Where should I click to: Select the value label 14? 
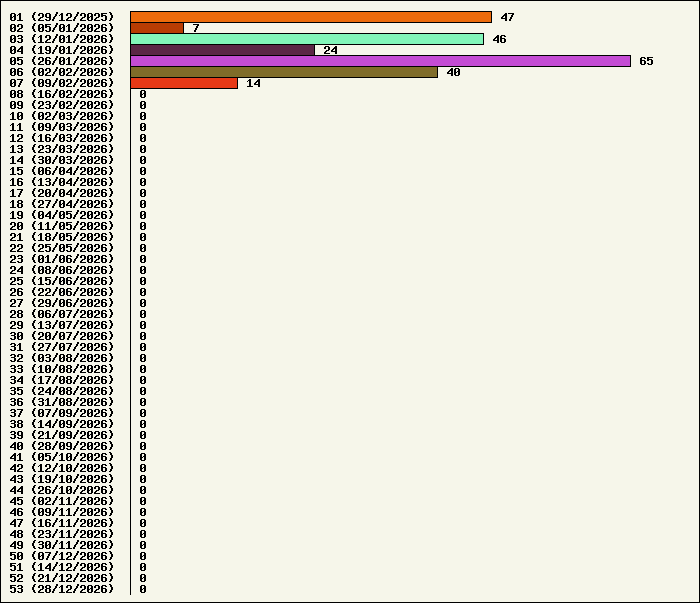coord(253,83)
